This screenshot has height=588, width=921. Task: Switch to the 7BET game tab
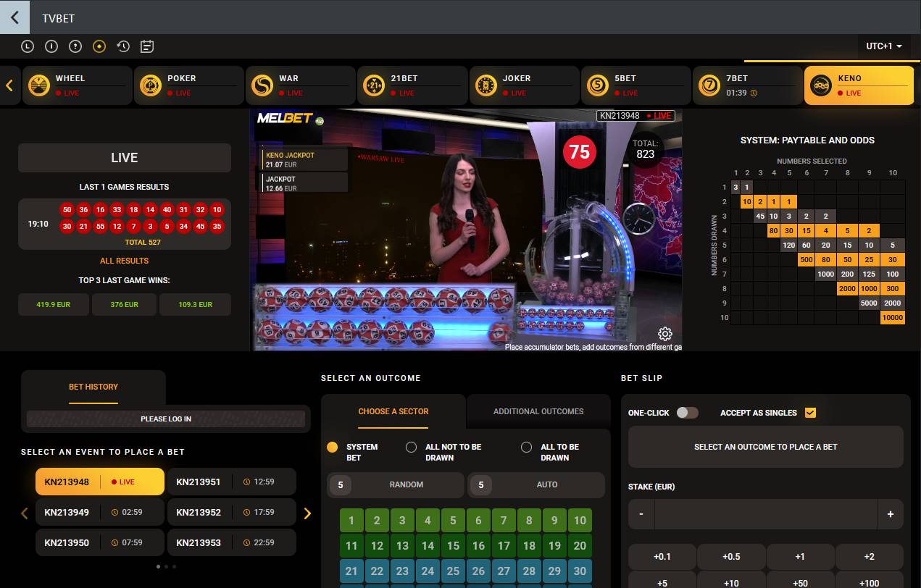(x=748, y=85)
